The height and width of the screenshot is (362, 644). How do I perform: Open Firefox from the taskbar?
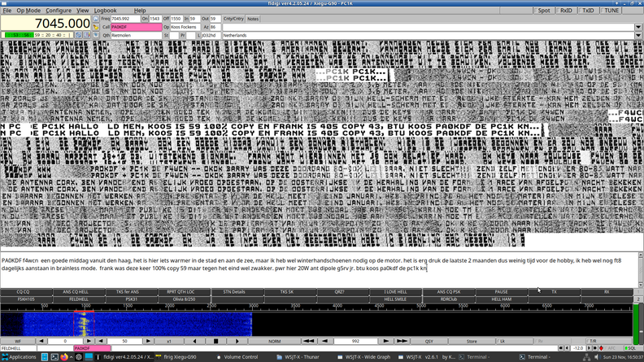tap(64, 356)
